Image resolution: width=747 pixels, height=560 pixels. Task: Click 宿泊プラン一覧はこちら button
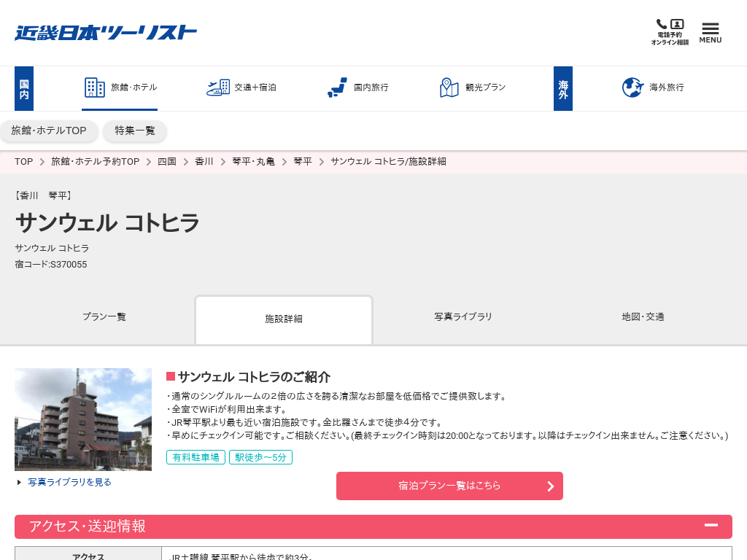point(449,486)
